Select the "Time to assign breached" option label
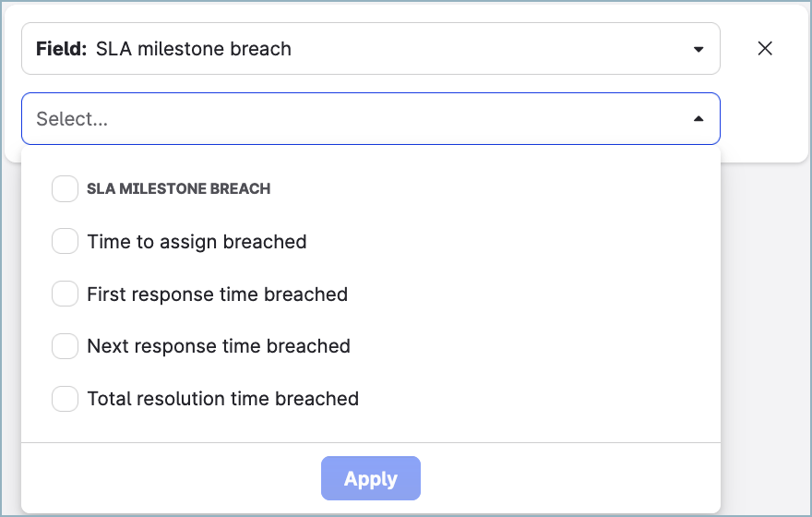The height and width of the screenshot is (517, 812). [197, 242]
